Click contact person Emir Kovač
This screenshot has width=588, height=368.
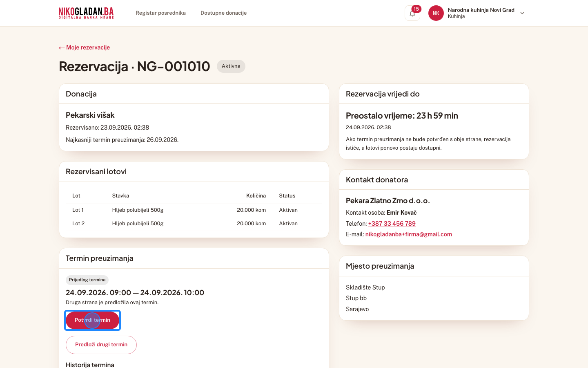[x=402, y=213]
